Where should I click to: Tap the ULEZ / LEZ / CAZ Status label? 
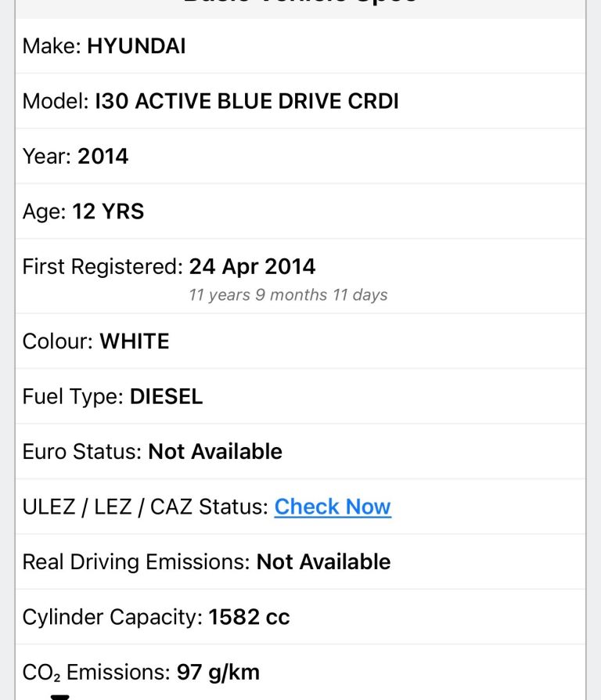click(x=145, y=507)
